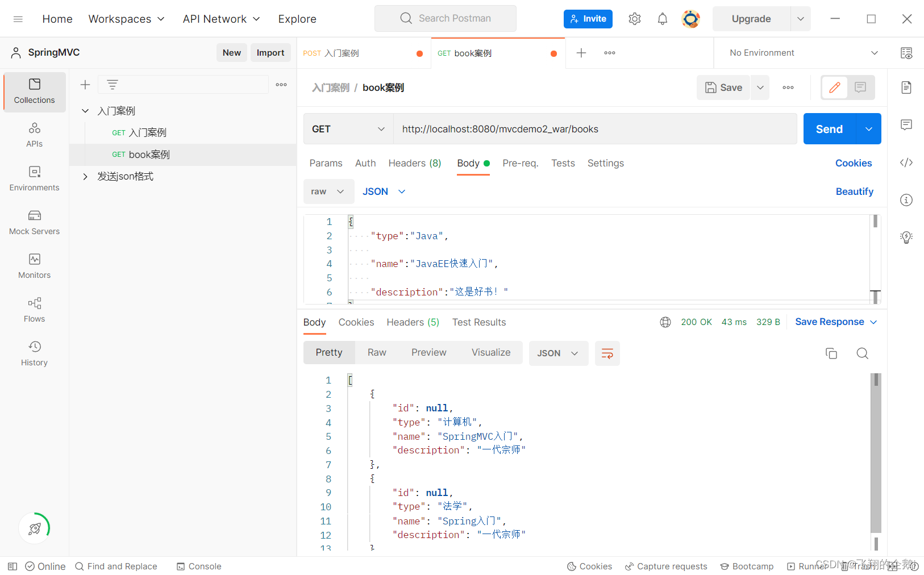The image size is (924, 575).
Task: Open the Environments sidebar panel
Action: click(35, 179)
